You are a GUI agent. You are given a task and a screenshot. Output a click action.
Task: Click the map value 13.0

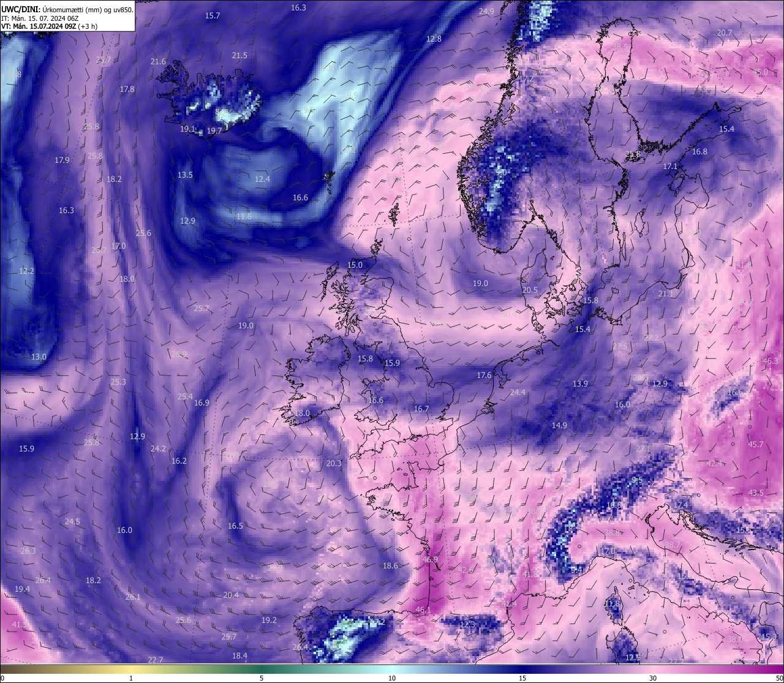point(39,357)
